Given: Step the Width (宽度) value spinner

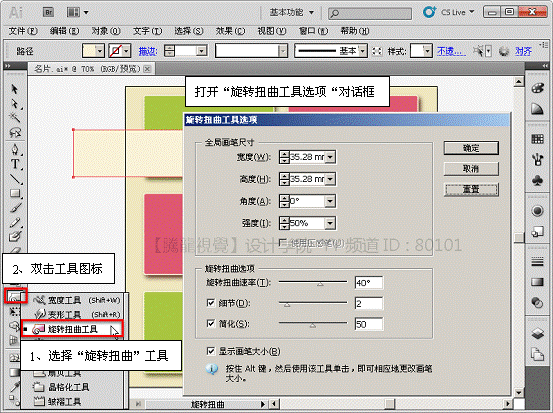Looking at the screenshot, I should [x=284, y=157].
